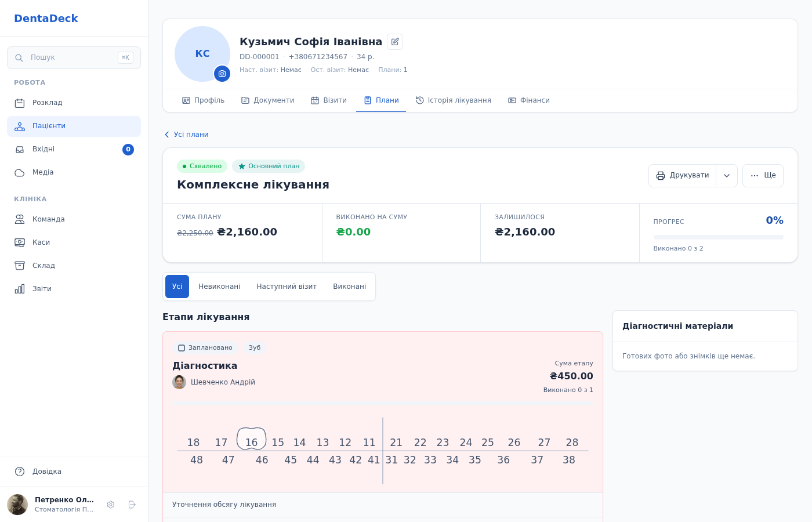Select tooth 16 on the dental chart
Screen dimensions: 812x522
(251, 439)
